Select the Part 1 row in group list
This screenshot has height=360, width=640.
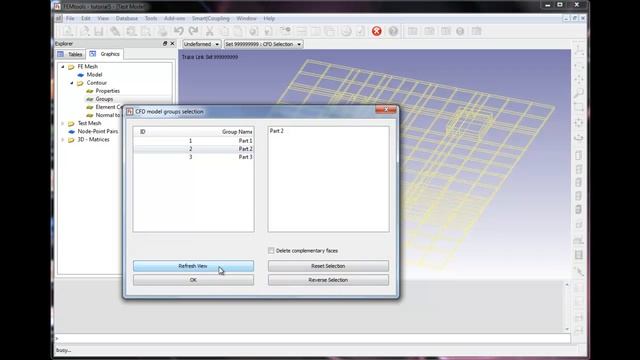pyautogui.click(x=193, y=140)
